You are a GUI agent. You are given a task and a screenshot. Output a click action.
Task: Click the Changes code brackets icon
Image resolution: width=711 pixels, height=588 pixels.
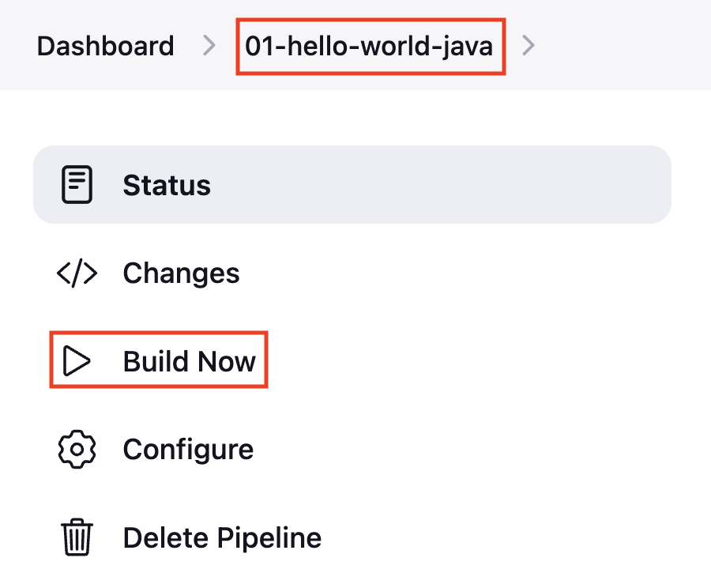[x=77, y=273]
